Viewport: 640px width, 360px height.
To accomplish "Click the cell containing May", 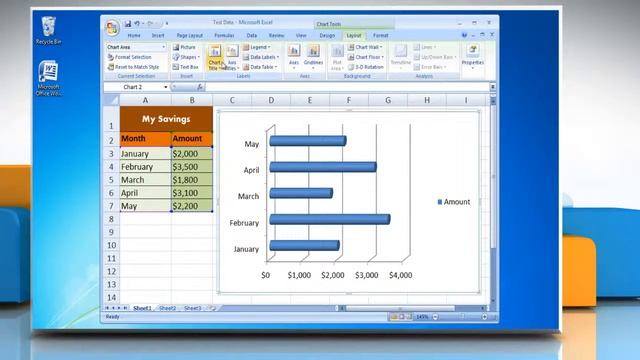I will tap(145, 206).
